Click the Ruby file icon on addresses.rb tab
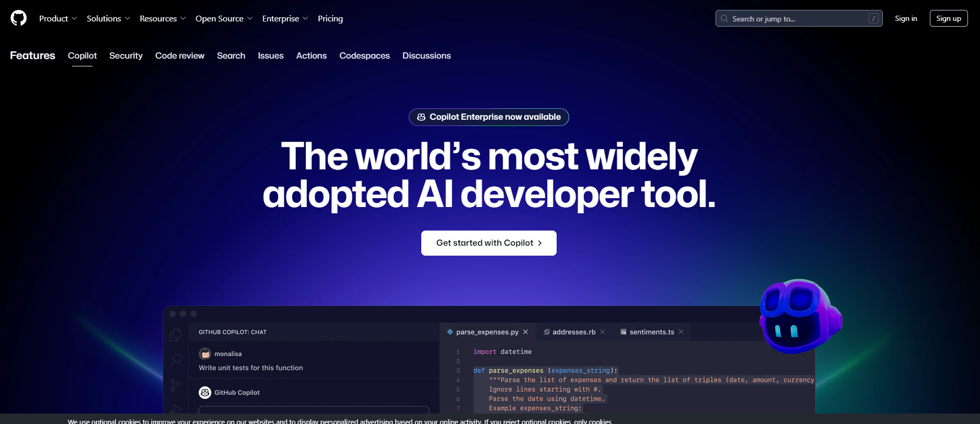 [x=547, y=332]
